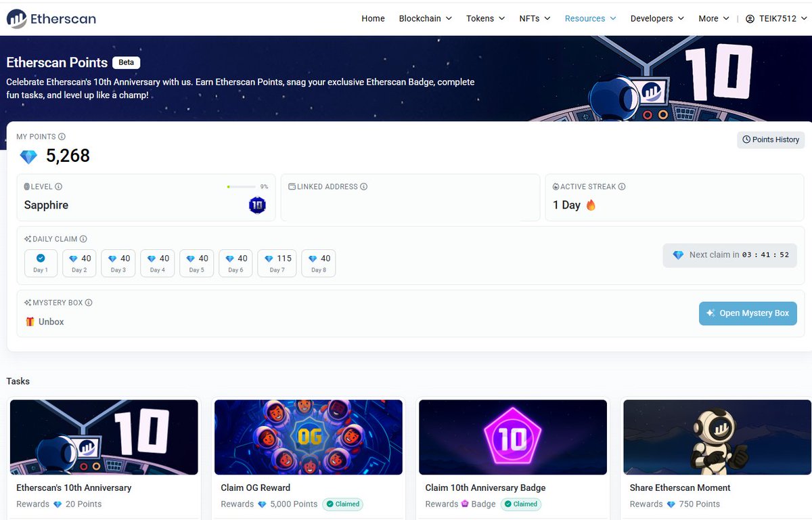Click the 5,268 points value
This screenshot has height=520, width=812.
[68, 156]
